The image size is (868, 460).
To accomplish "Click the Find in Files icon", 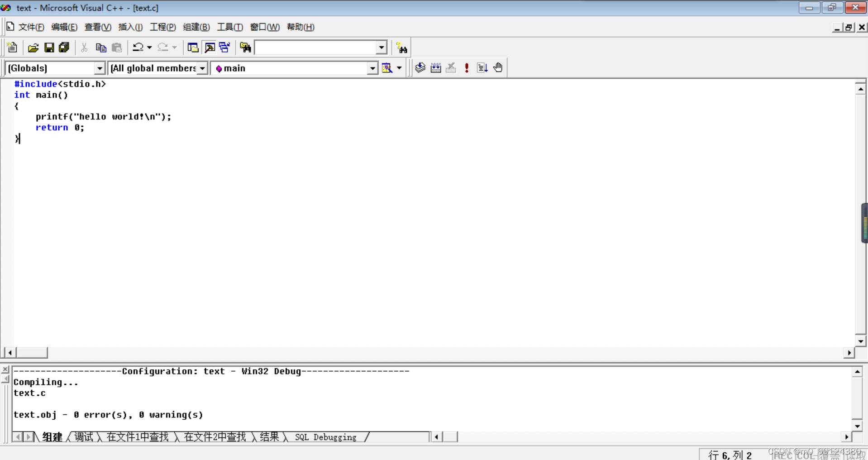I will (x=246, y=48).
